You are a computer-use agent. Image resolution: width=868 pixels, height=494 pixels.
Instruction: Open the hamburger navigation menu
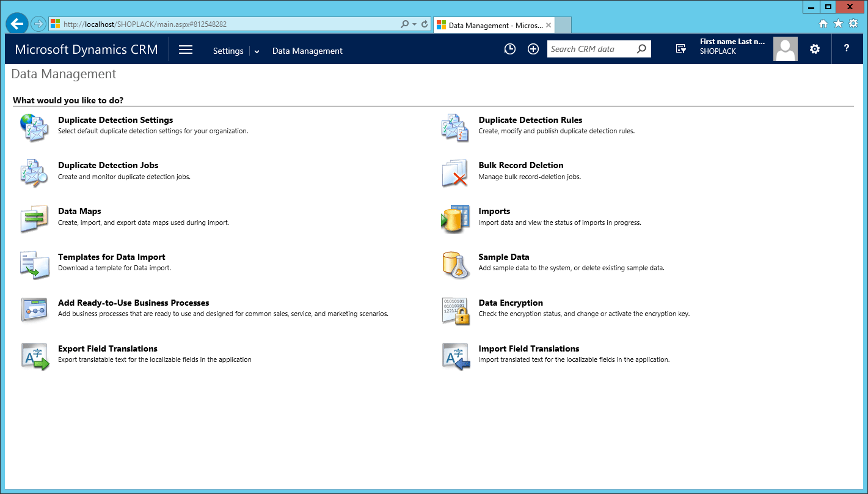(186, 50)
